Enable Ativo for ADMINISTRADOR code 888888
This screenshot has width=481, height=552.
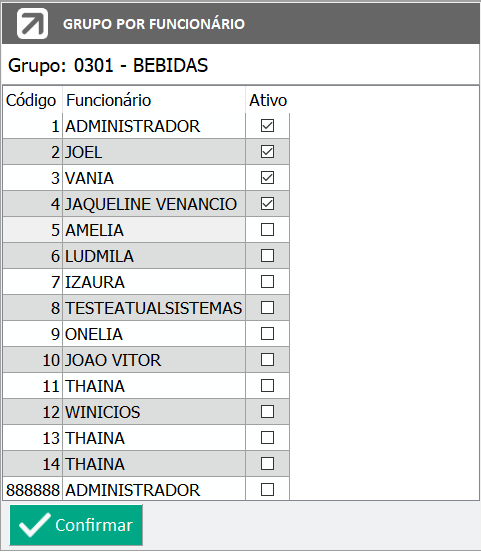(267, 490)
